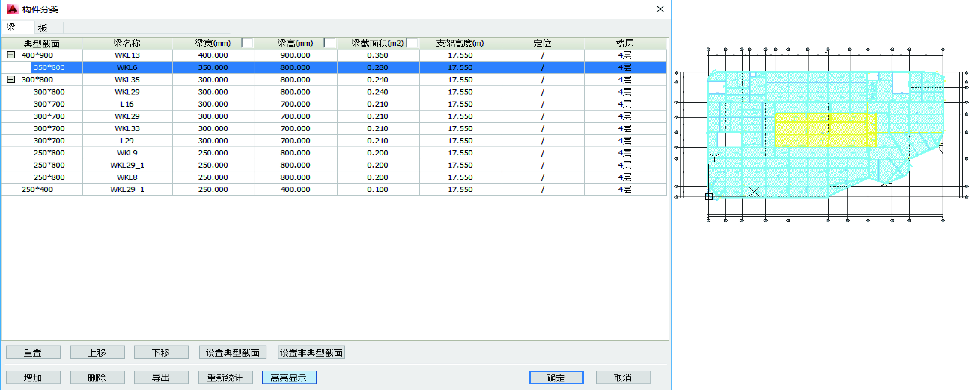Image resolution: width=980 pixels, height=390 pixels.
Task: Click the 增加 button
Action: pyautogui.click(x=33, y=377)
